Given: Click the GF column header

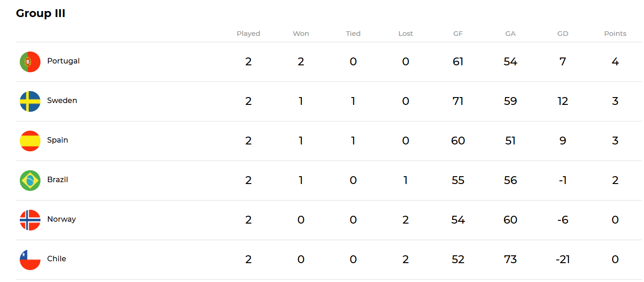Looking at the screenshot, I should [x=458, y=34].
